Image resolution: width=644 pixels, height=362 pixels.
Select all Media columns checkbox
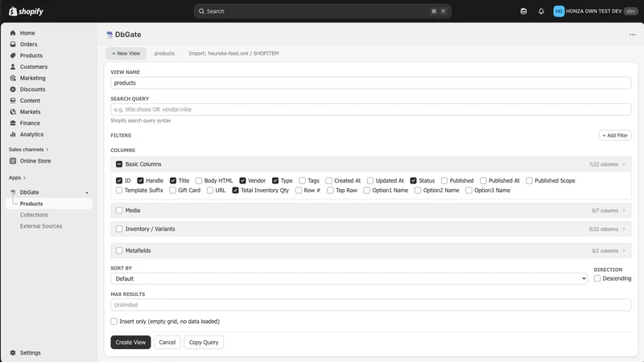119,210
